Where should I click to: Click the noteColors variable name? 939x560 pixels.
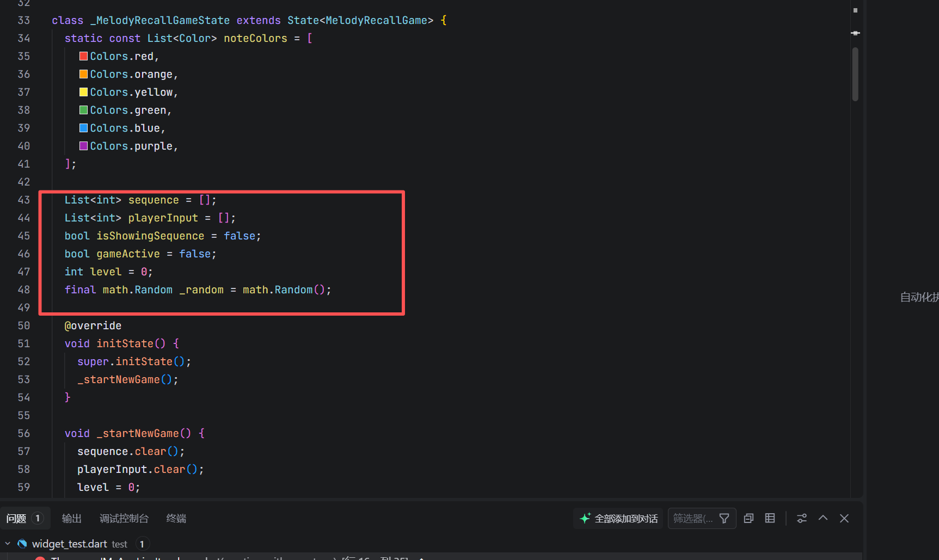(x=255, y=38)
